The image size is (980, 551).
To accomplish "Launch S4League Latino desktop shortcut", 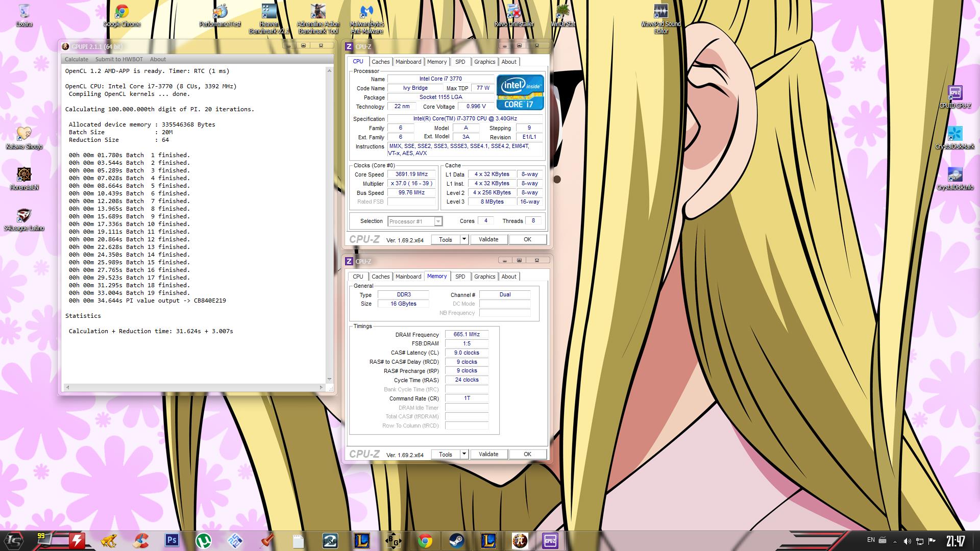I will coord(24,219).
